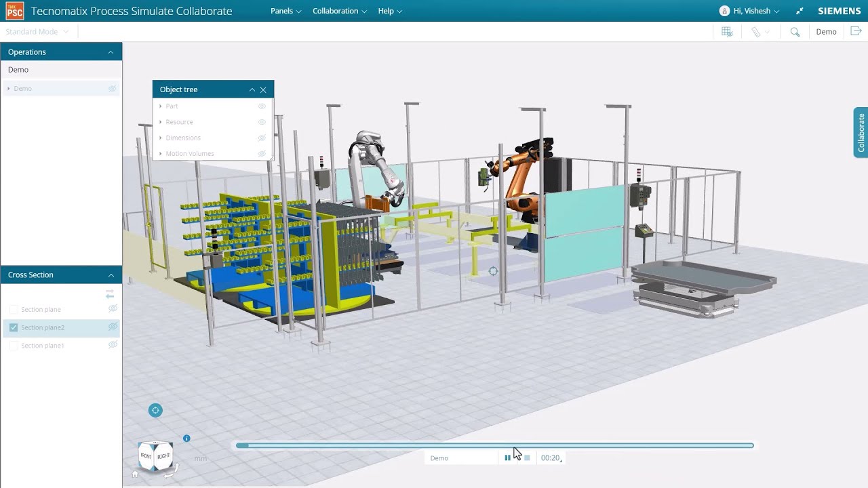Uncheck the Section plane2 checkbox
The width and height of the screenshot is (868, 488).
pos(14,327)
